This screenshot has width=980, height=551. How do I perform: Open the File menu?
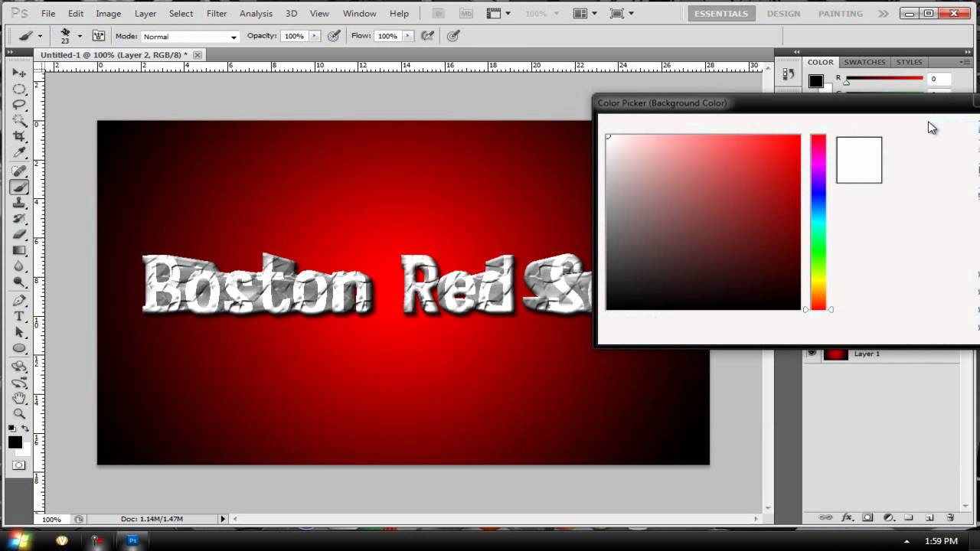coord(48,14)
